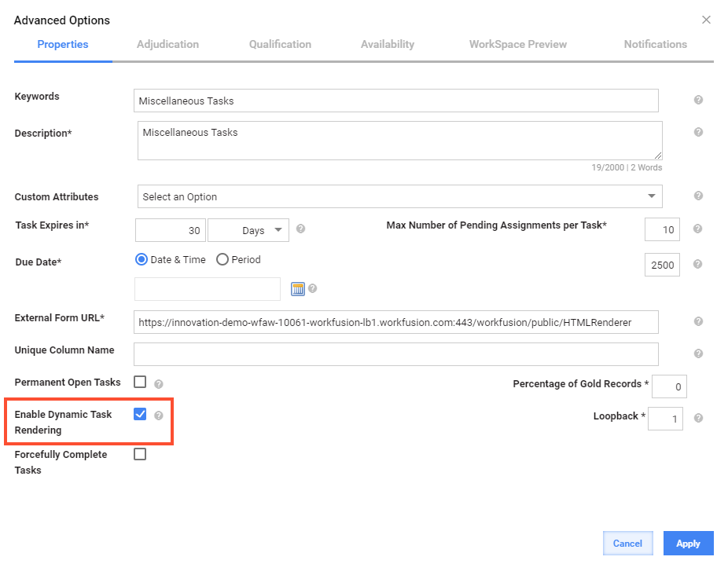Show help for Enable Dynamic Task Rendering
This screenshot has height=575, width=728.
tap(158, 416)
